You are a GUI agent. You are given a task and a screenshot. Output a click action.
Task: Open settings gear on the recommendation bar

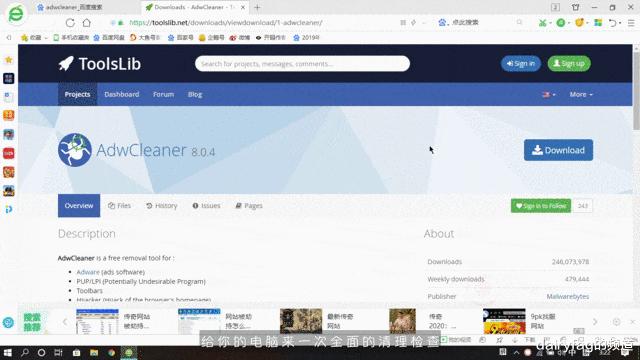[616, 322]
